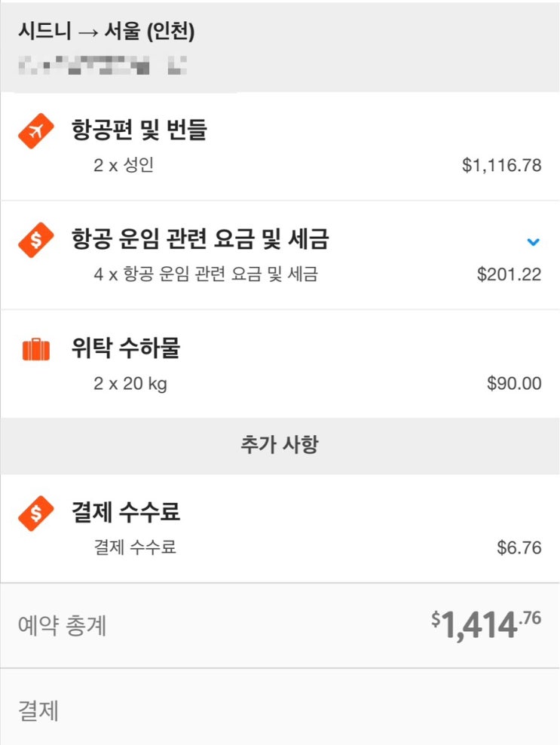This screenshot has height=745, width=560.
Task: Click the 예약 총계 label
Action: [x=62, y=625]
